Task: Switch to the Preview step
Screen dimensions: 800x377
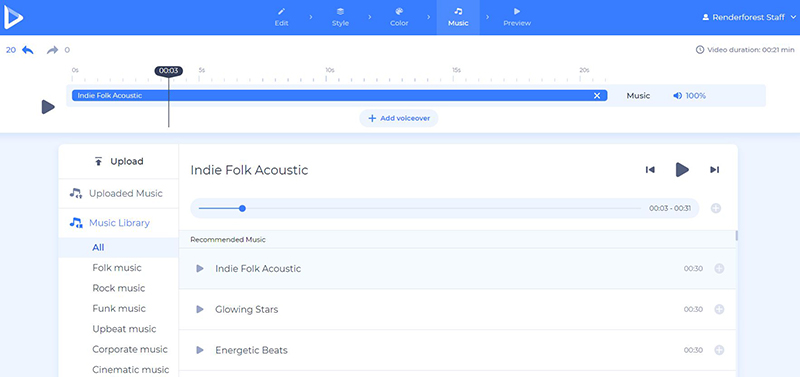Action: 517,17
